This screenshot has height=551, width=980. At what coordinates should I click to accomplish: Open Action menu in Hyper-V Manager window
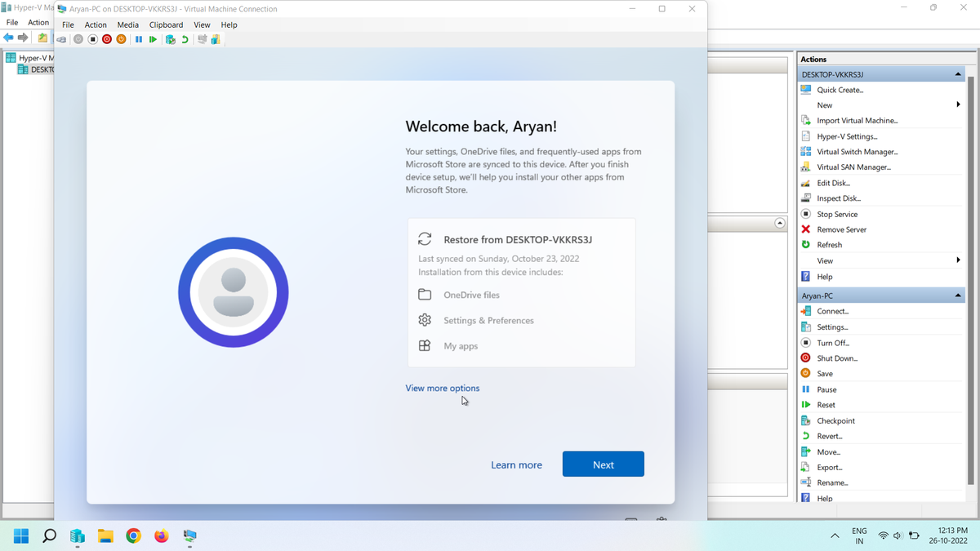point(38,22)
